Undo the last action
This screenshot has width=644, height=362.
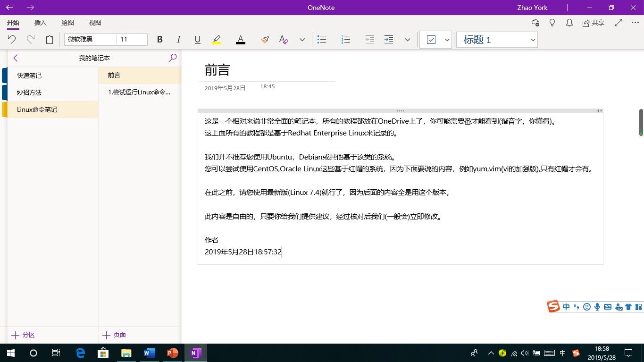[x=12, y=40]
